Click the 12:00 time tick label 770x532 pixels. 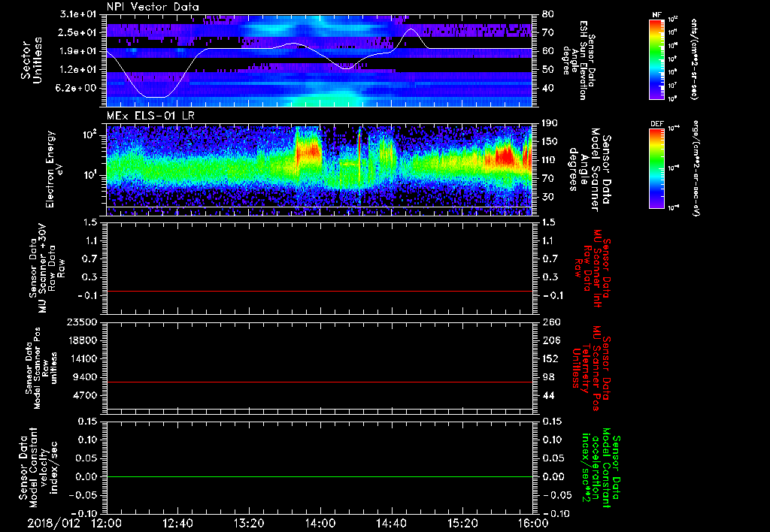click(x=107, y=523)
